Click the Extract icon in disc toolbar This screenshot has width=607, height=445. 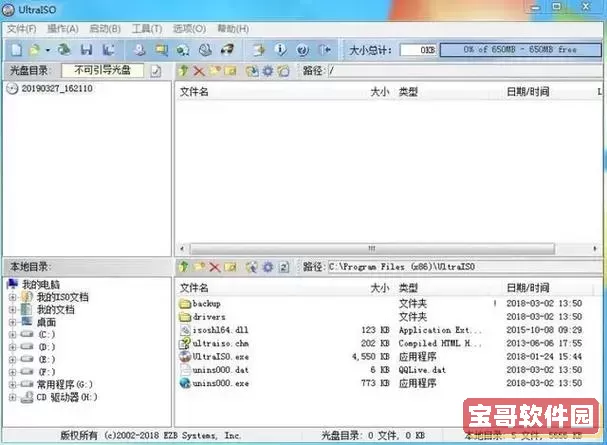pyautogui.click(x=252, y=71)
